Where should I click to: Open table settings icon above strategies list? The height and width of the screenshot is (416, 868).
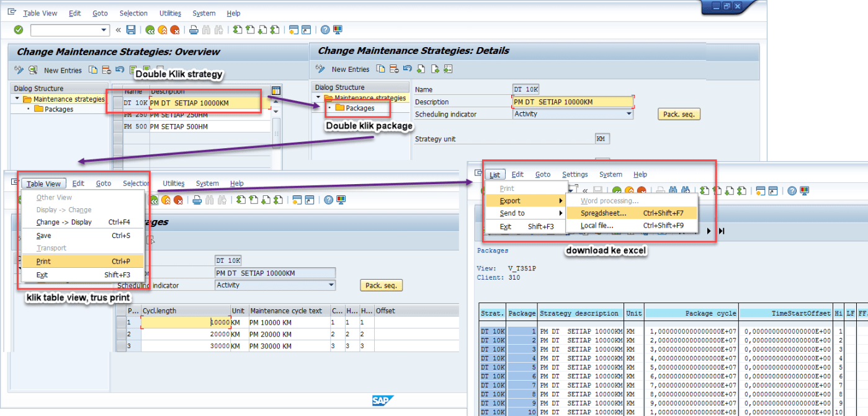[276, 91]
